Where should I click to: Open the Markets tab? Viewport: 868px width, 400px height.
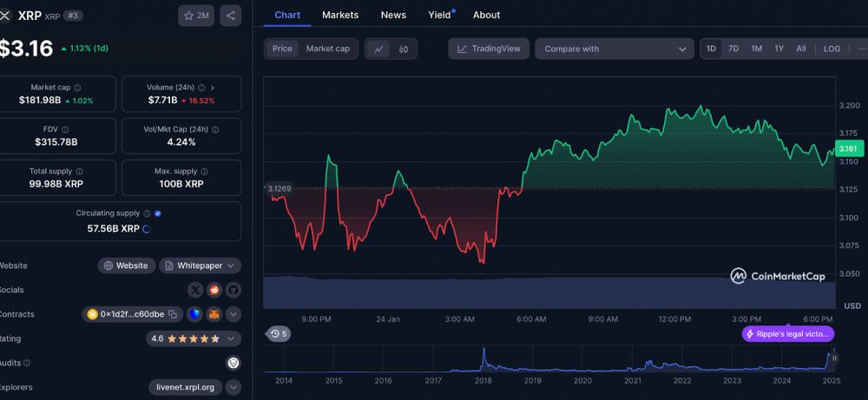[340, 15]
